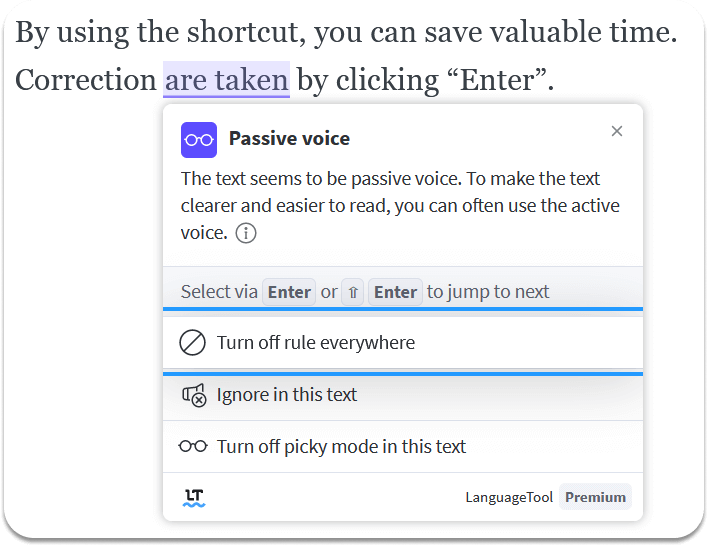The width and height of the screenshot is (708, 546).
Task: Click the LT LanguageTool logo
Action: tap(194, 498)
